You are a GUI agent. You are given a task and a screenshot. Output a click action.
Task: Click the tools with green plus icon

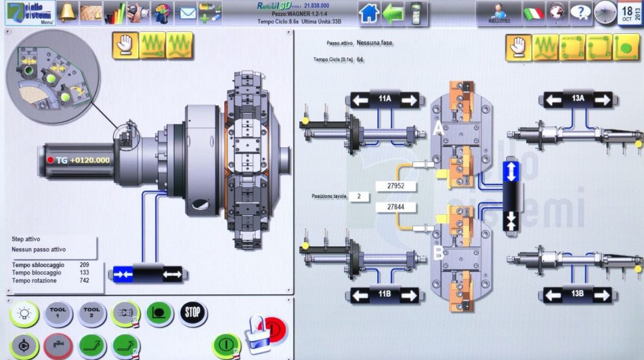(210, 13)
